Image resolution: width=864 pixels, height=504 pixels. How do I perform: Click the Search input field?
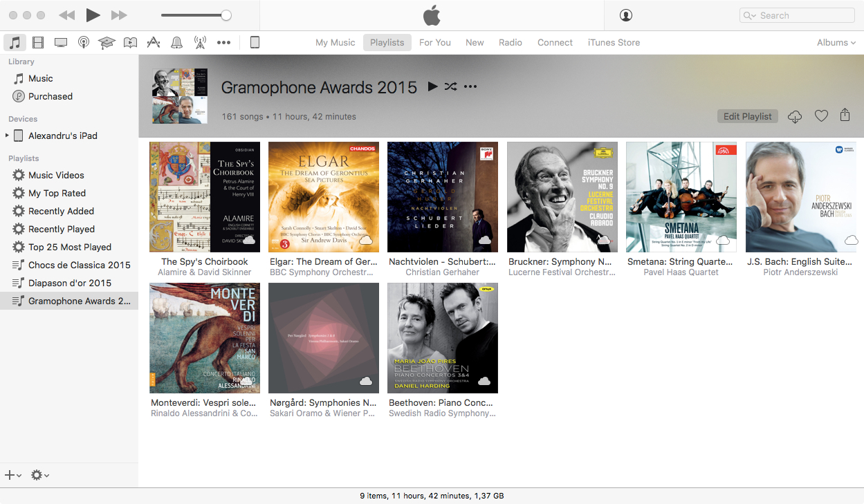coord(802,15)
